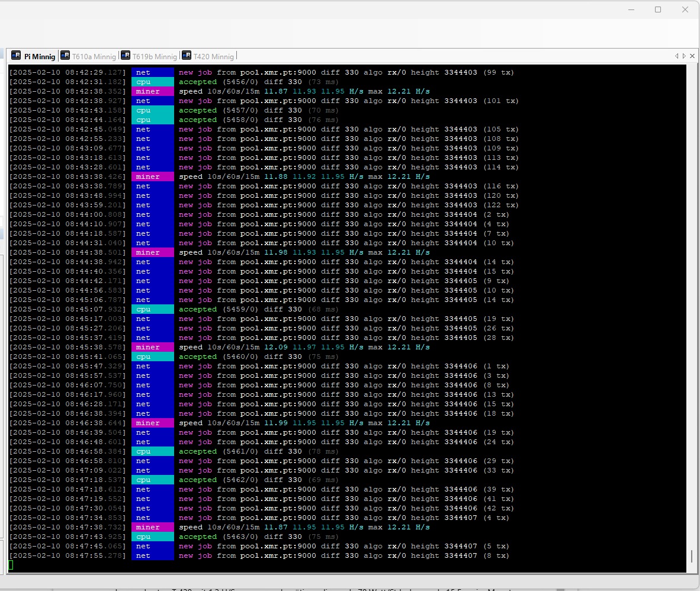Click the T610a Minnig tab icon

[x=65, y=55]
